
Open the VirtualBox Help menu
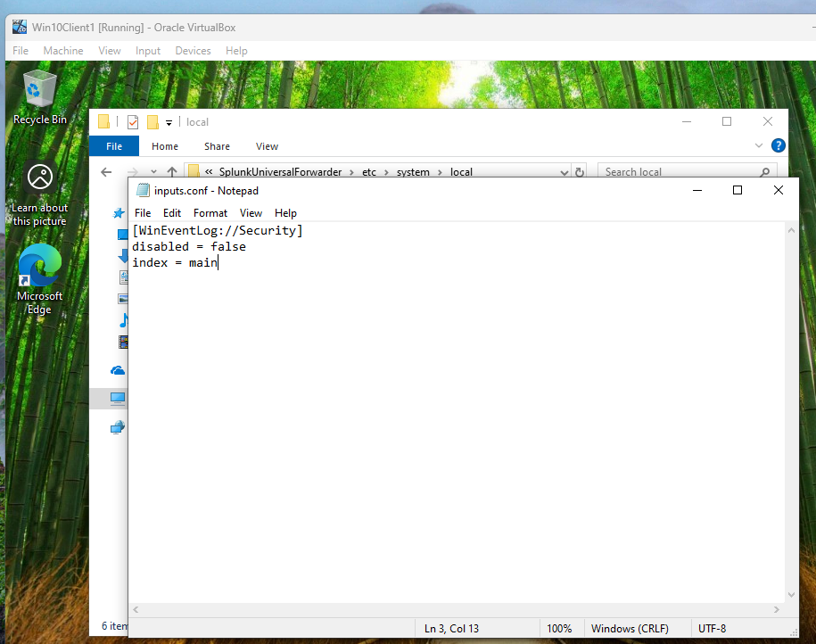tap(236, 51)
